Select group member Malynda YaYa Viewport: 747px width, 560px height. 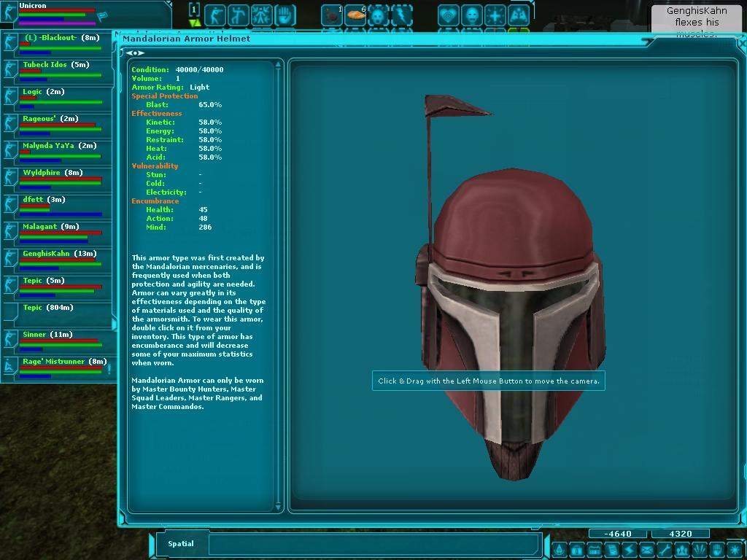click(x=57, y=152)
